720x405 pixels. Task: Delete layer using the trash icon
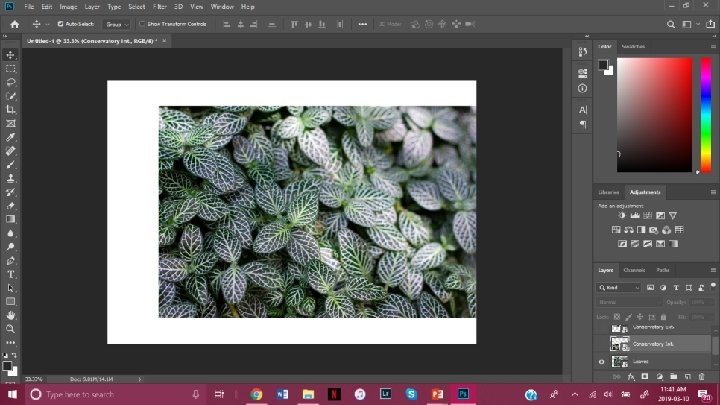701,377
